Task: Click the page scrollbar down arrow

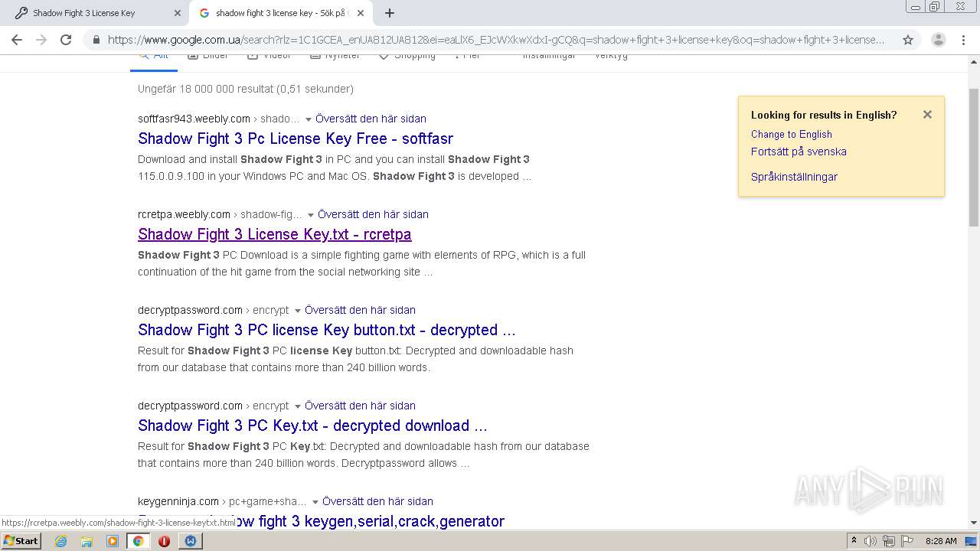Action: pos(974,523)
